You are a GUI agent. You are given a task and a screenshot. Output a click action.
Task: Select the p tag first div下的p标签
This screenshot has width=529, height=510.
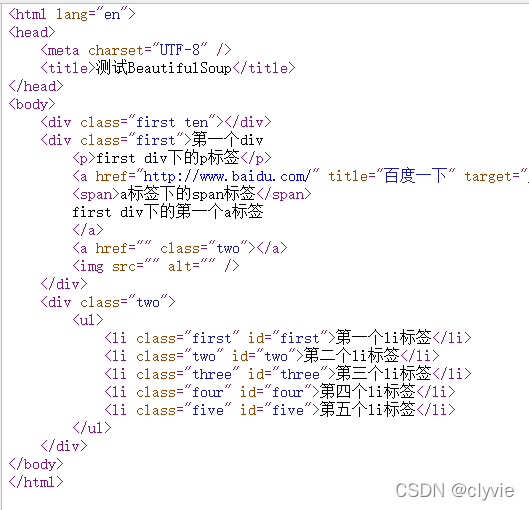[172, 158]
